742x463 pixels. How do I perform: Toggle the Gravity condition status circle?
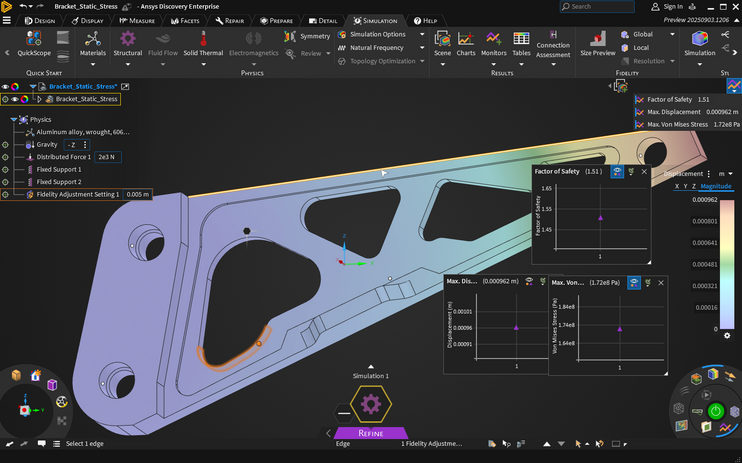coord(5,144)
